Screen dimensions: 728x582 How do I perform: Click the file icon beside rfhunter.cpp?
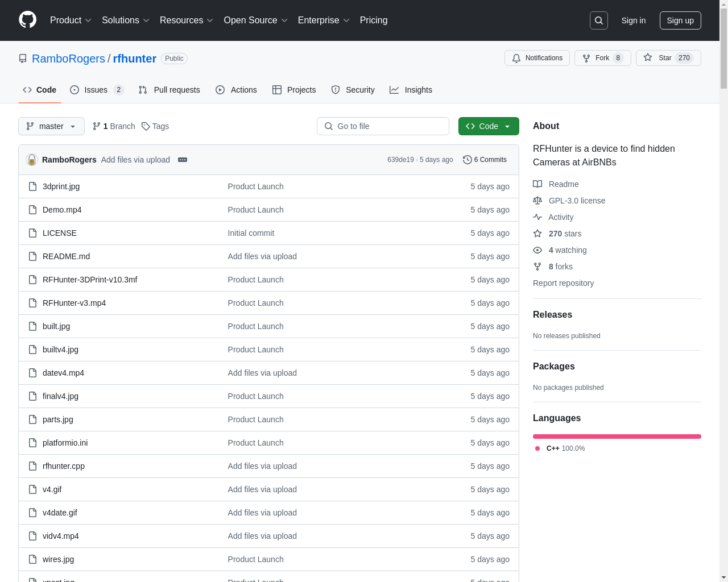pos(32,466)
